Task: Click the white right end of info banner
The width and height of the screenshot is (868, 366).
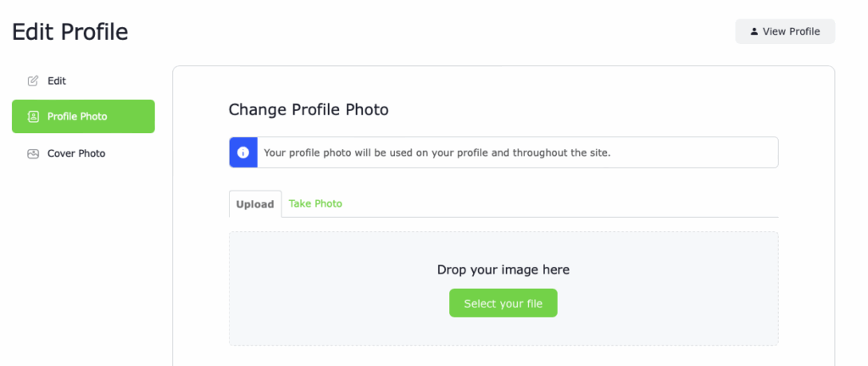Action: pyautogui.click(x=695, y=152)
